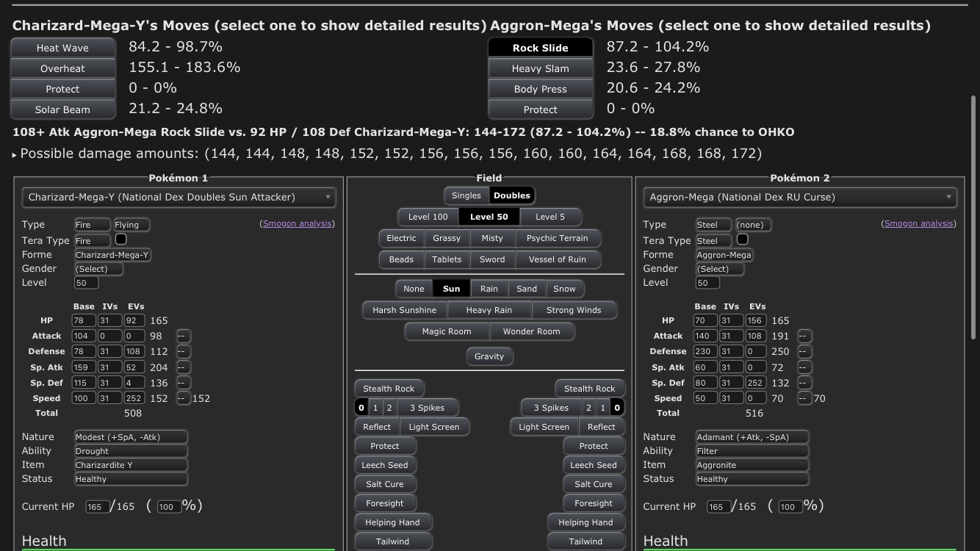
Task: Select Strong Winds weather
Action: point(574,310)
